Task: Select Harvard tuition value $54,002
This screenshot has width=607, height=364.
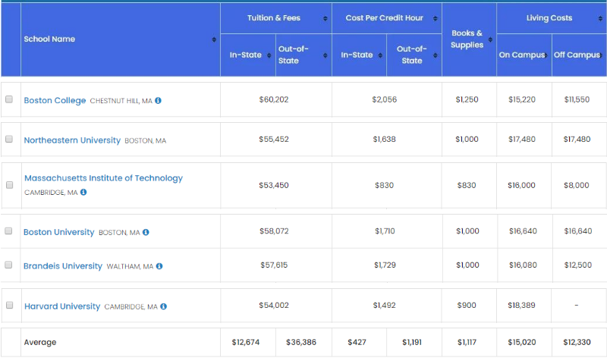Action: 274,306
